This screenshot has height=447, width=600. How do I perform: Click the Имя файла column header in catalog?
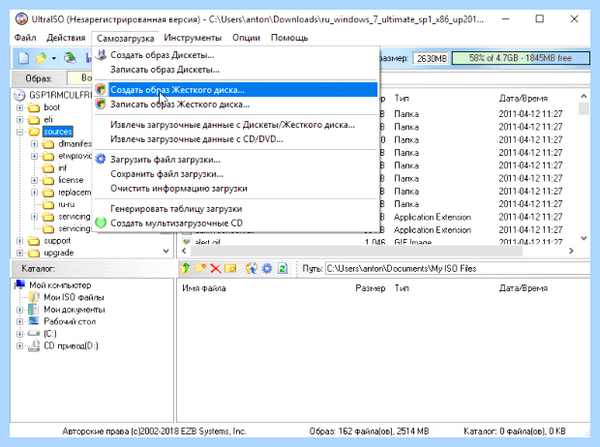pos(204,288)
